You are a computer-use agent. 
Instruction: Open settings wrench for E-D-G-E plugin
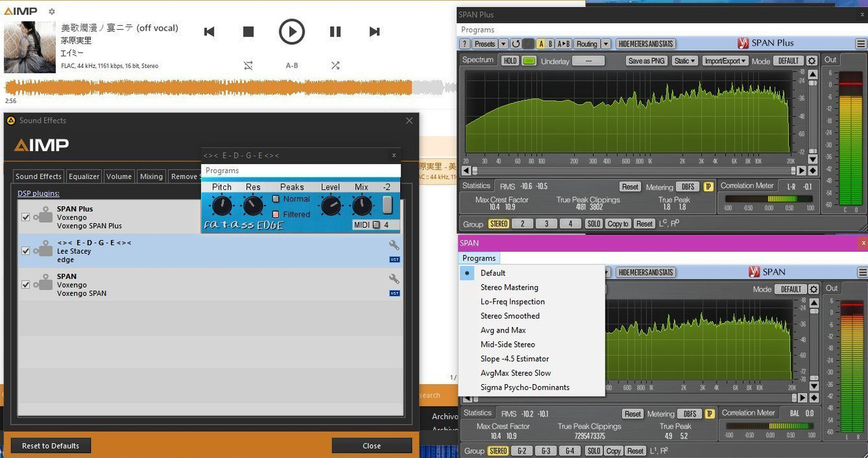(x=394, y=245)
